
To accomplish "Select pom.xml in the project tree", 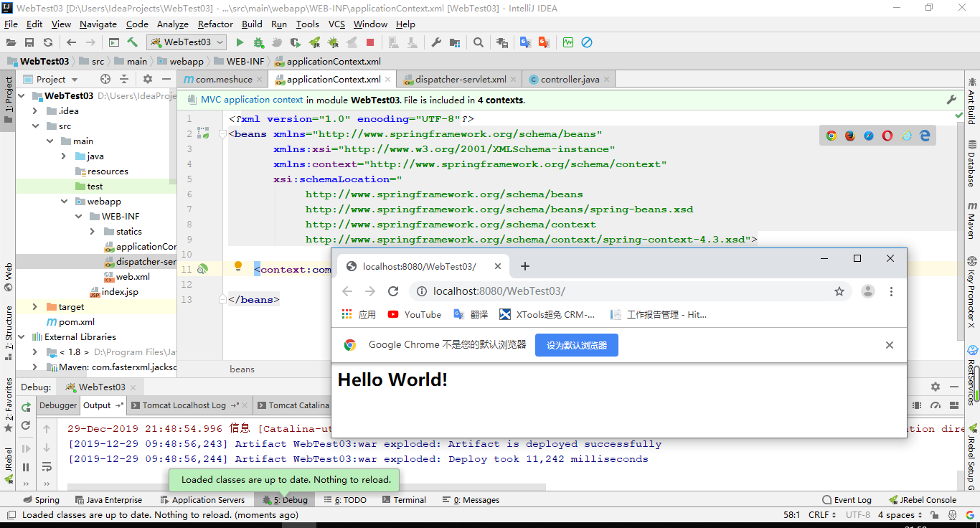I will (70, 321).
